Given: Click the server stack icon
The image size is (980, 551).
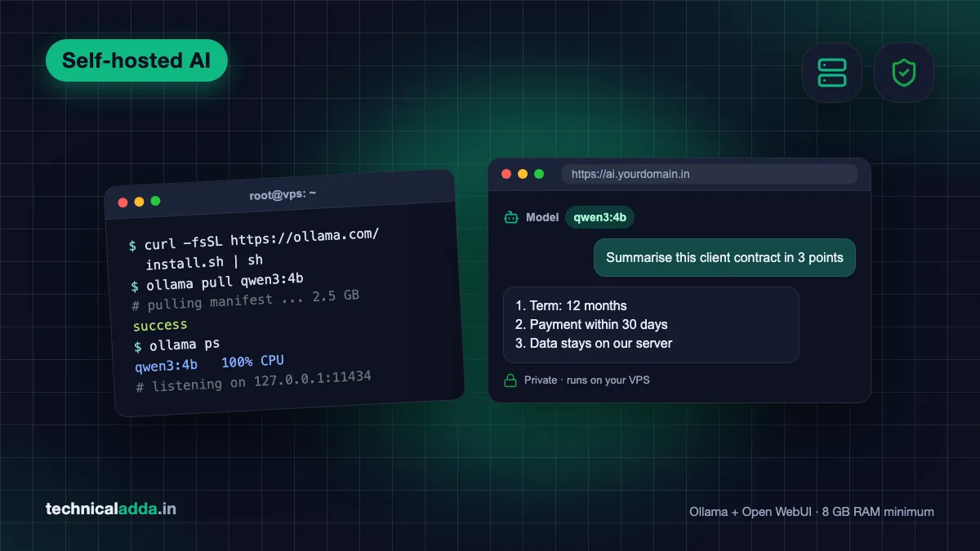Looking at the screenshot, I should (x=831, y=73).
